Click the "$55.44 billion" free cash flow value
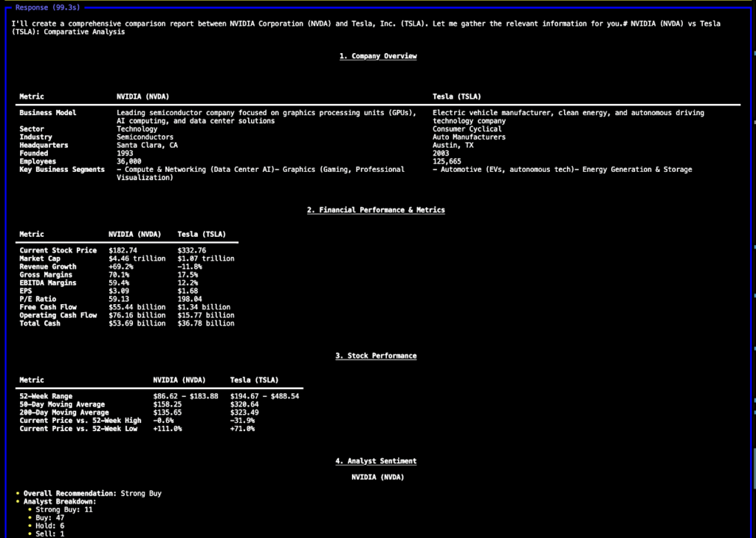The width and height of the screenshot is (756, 538). (x=137, y=308)
